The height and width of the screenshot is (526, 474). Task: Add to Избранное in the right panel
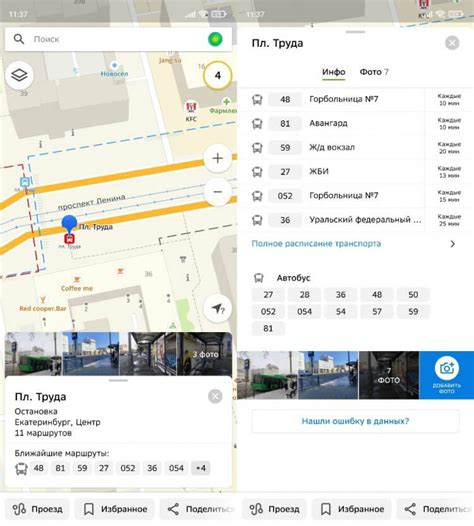352,509
